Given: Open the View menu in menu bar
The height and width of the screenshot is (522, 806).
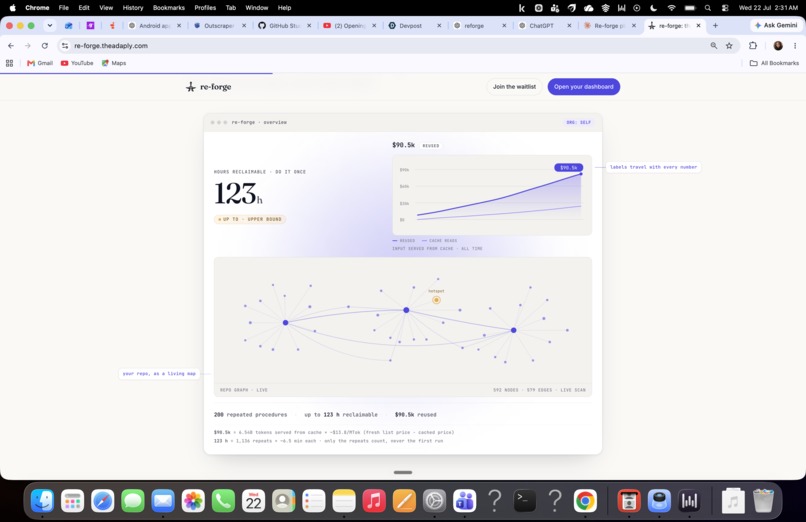Looking at the screenshot, I should [106, 8].
